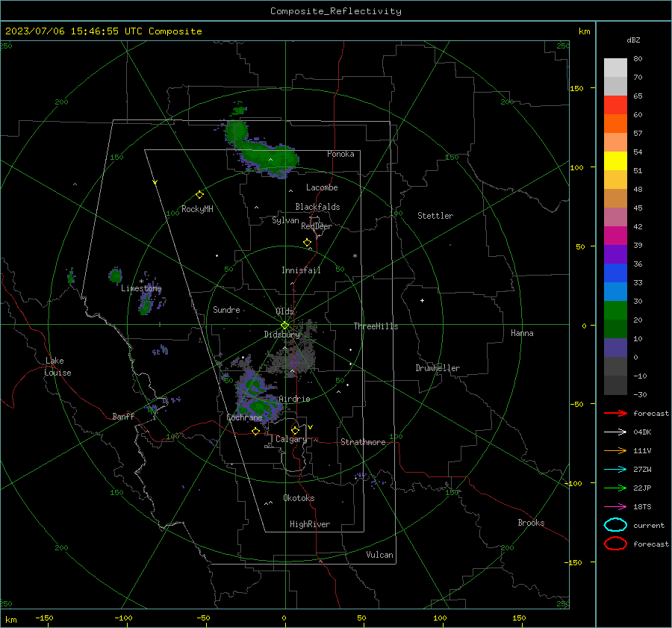Click the Composite_Reflectivity title
This screenshot has height=628, width=672.
click(x=336, y=11)
